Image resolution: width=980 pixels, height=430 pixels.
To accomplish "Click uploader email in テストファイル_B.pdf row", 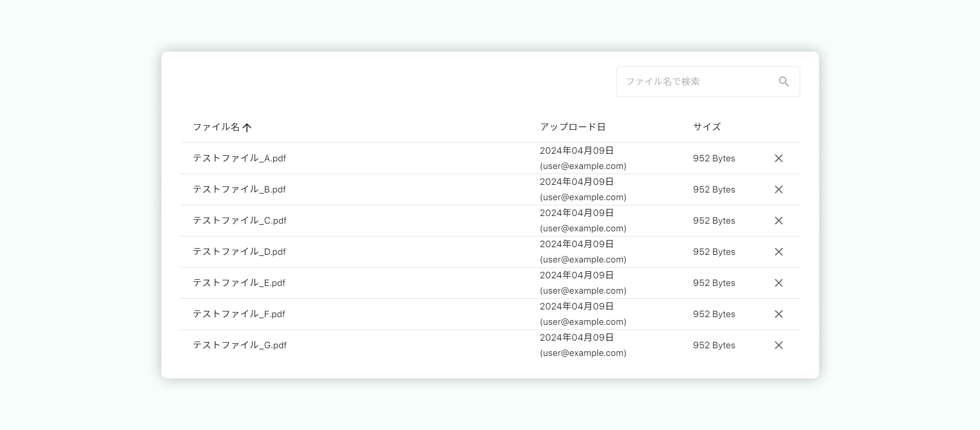I will 583,197.
